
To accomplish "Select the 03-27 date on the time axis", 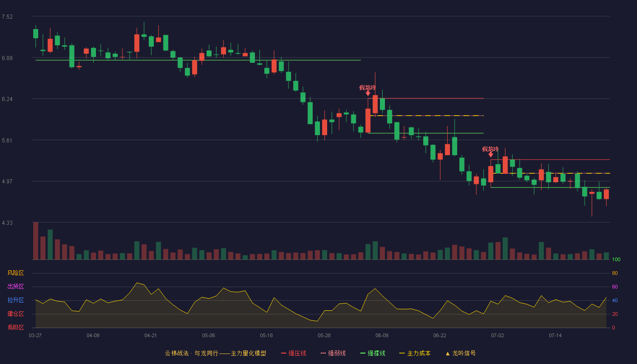I will tap(35, 335).
